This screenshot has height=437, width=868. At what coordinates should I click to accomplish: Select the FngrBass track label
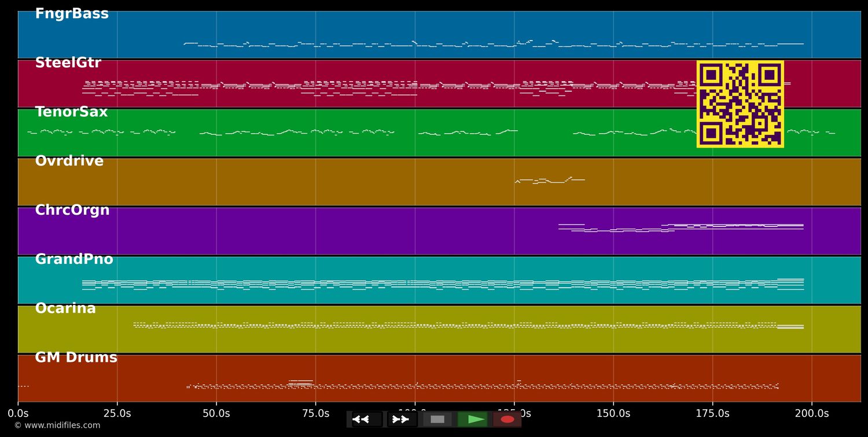(x=72, y=14)
